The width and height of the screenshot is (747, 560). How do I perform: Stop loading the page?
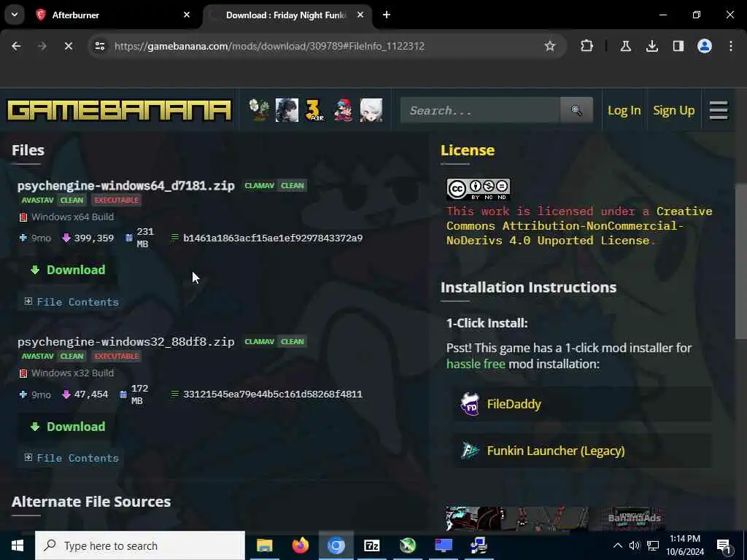68,46
